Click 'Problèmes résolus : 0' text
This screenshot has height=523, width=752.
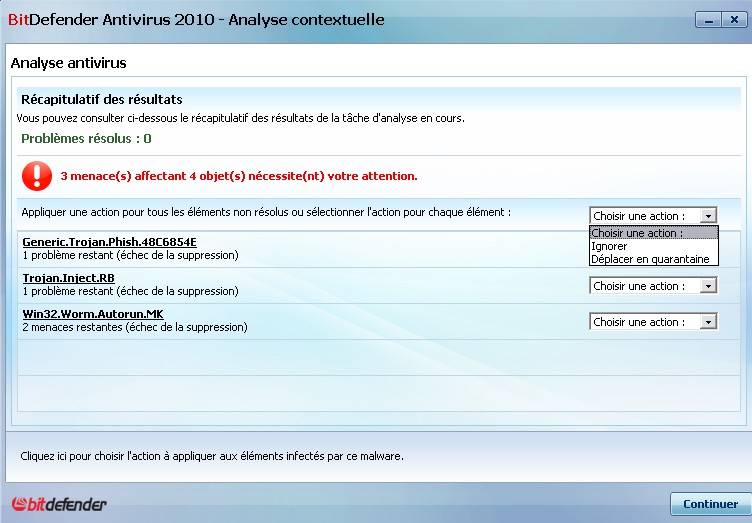coord(86,139)
